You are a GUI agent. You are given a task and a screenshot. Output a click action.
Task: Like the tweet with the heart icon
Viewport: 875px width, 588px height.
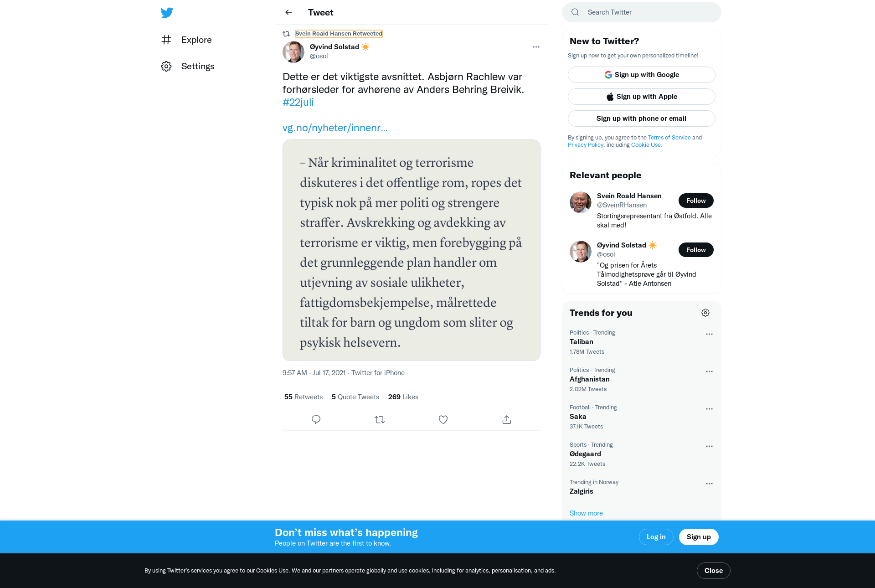point(443,419)
